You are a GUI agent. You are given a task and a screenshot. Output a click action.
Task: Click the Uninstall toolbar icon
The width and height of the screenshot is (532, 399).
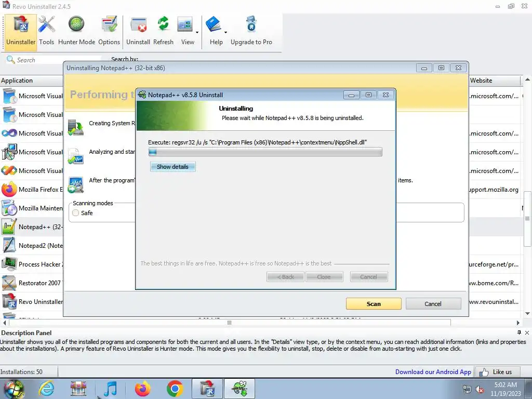(138, 25)
